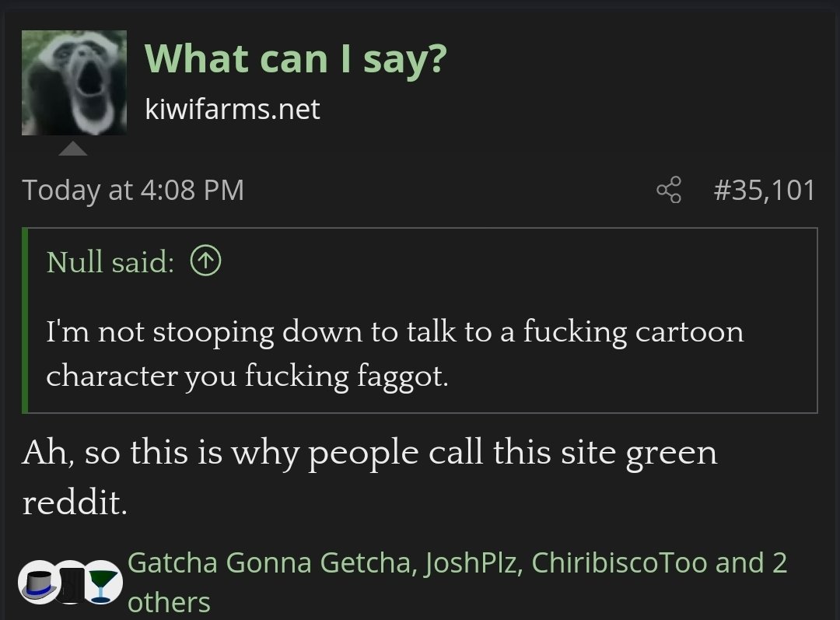Click the "Null said:" quote header
This screenshot has width=840, height=620.
110,262
